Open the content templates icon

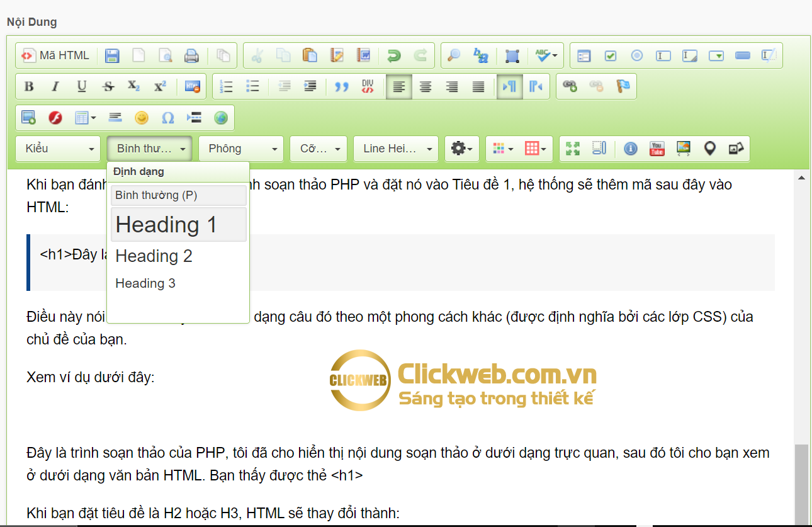(223, 55)
